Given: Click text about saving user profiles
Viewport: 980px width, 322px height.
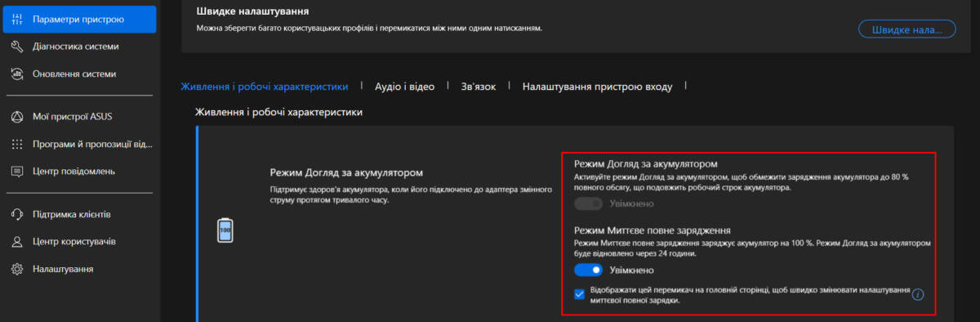Looking at the screenshot, I should (369, 28).
